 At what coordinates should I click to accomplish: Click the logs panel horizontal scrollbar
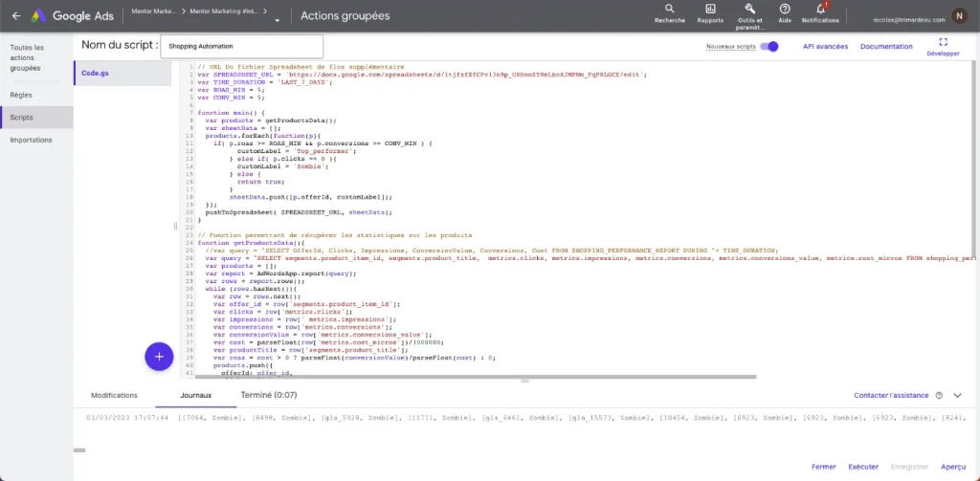[x=79, y=449]
